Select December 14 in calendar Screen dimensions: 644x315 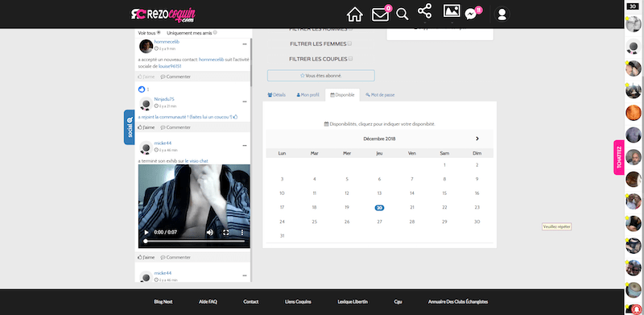coord(412,193)
